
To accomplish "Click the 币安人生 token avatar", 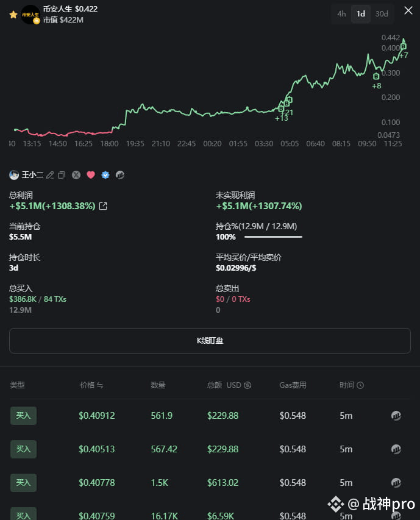I will pyautogui.click(x=30, y=15).
